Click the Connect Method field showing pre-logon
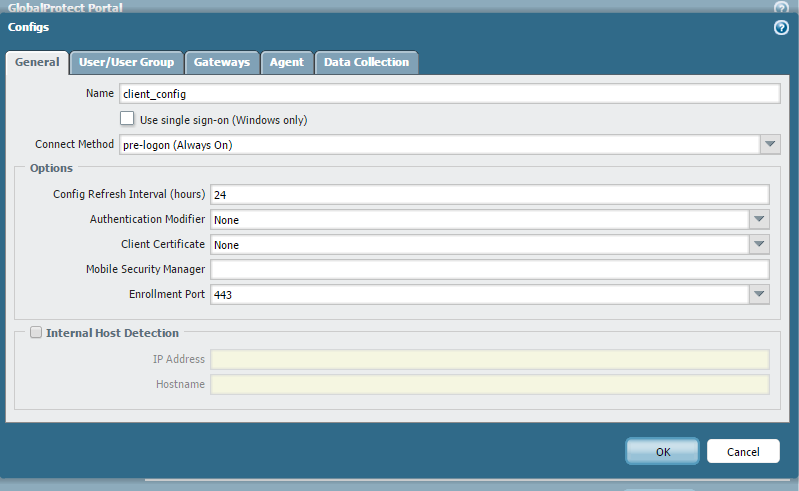The width and height of the screenshot is (799, 491). pos(439,145)
